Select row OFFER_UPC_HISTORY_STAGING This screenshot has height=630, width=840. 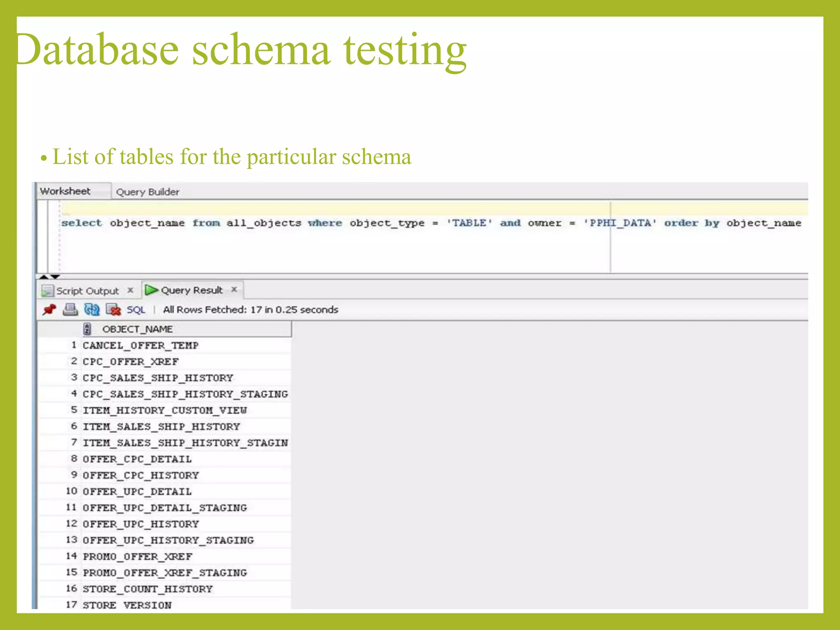click(x=165, y=540)
